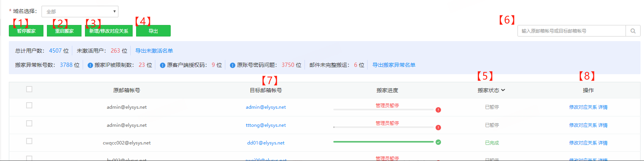
Task: Open target mailbox link dd01@elysys.net
Action: point(266,143)
